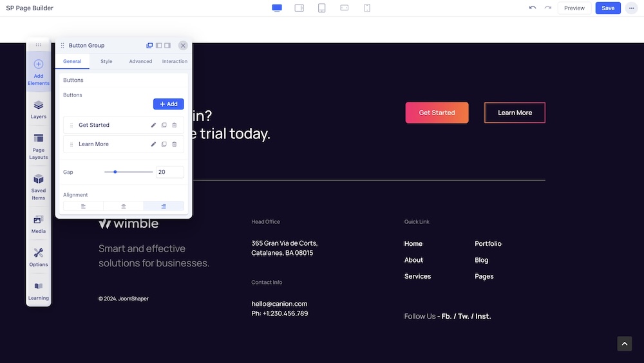
Task: Click the pencil edit icon for Get Started
Action: 153,125
